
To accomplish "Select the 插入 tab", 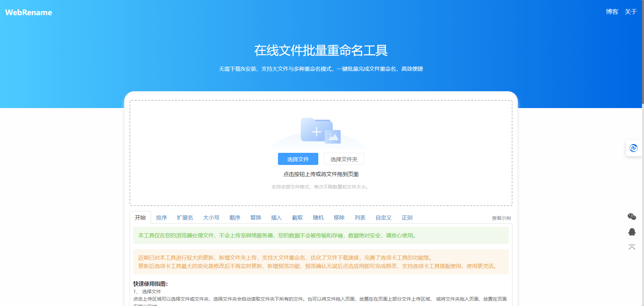I will tap(276, 217).
